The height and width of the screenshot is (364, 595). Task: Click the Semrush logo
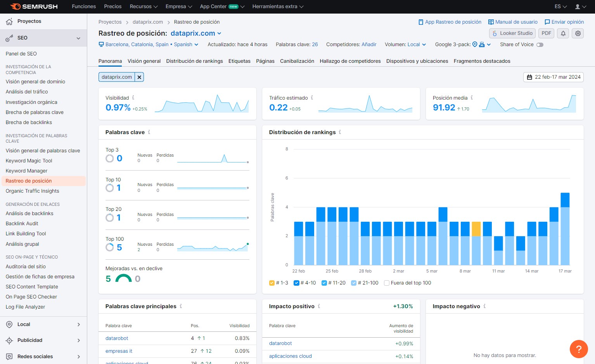[34, 7]
